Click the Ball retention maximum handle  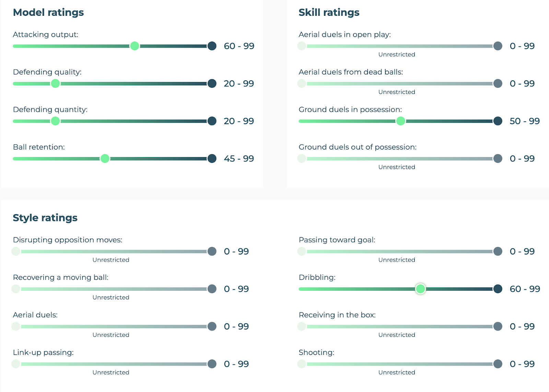[x=212, y=158]
